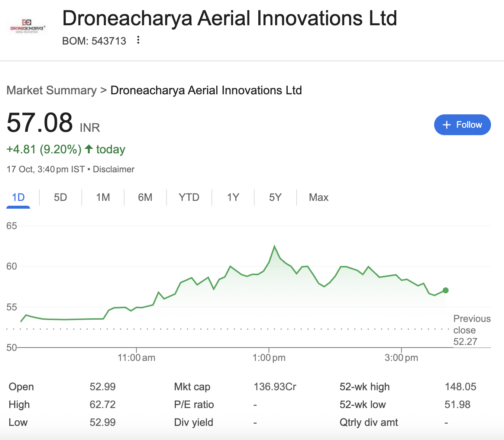The image size is (504, 440).
Task: Open the Disclaimer link
Action: 113,169
